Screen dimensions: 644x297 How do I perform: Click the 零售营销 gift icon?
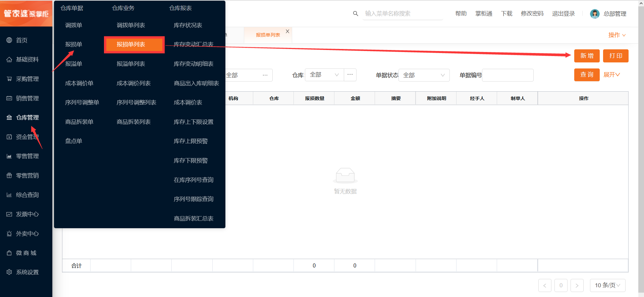[x=9, y=176]
